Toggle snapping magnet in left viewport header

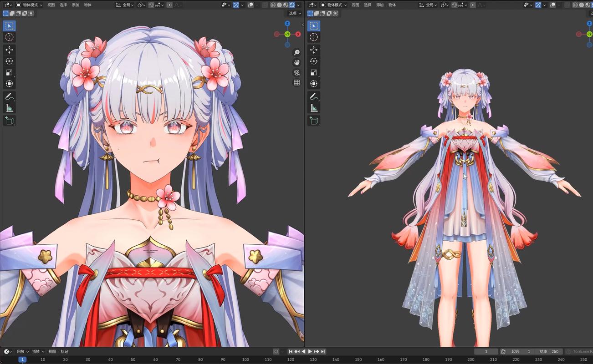151,5
